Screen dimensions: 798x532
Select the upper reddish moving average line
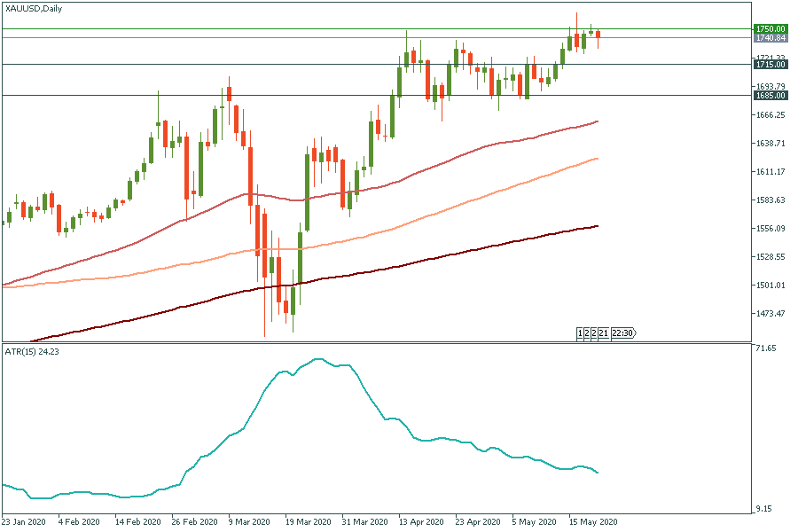coord(443,161)
